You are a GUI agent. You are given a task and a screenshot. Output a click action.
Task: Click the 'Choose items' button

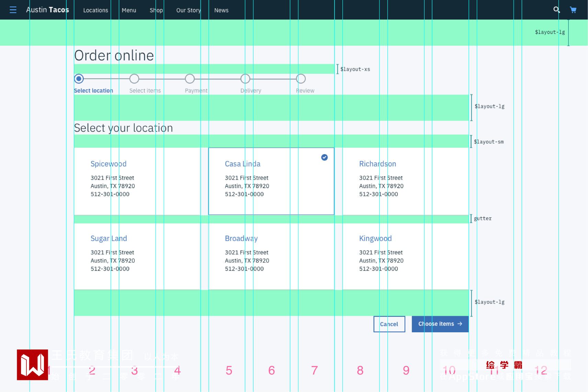pos(440,324)
